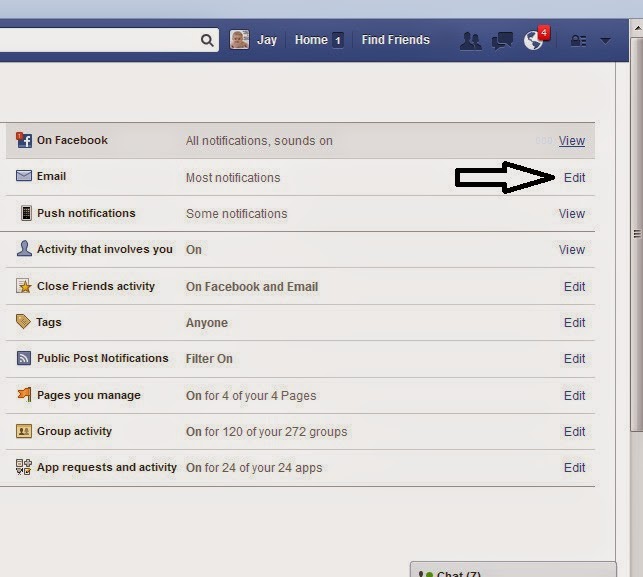Edit Tags notification settings
This screenshot has width=643, height=577.
point(575,323)
